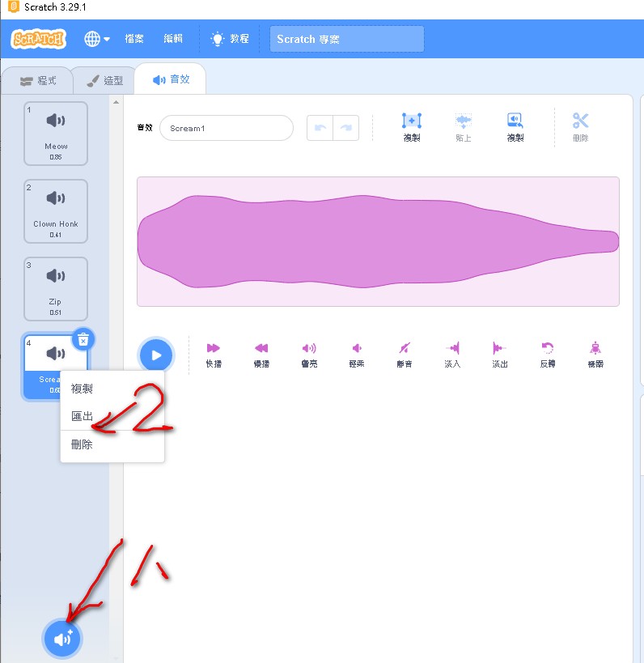The height and width of the screenshot is (663, 644).
Task: Switch to the 程式 (Code) tab
Action: tap(38, 81)
